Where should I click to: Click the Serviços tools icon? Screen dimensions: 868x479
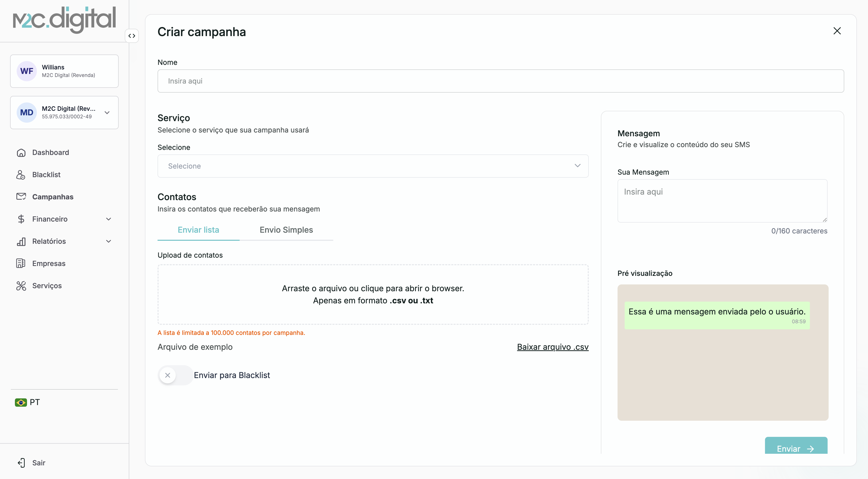pos(21,286)
